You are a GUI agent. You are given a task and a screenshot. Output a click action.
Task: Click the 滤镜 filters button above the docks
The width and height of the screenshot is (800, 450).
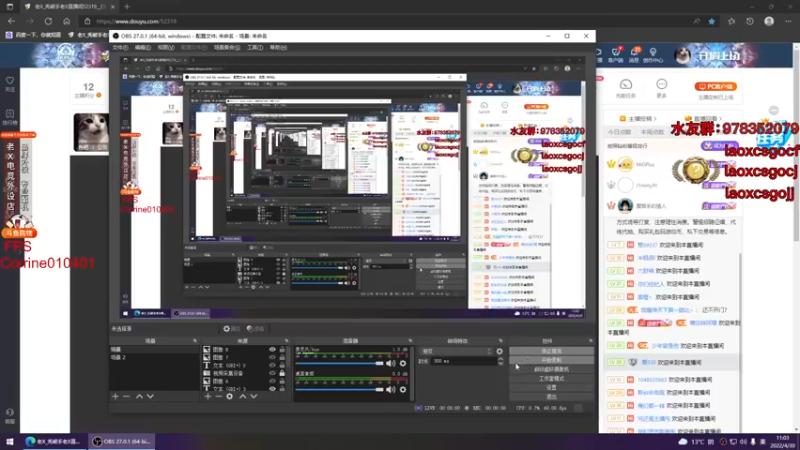coord(255,329)
